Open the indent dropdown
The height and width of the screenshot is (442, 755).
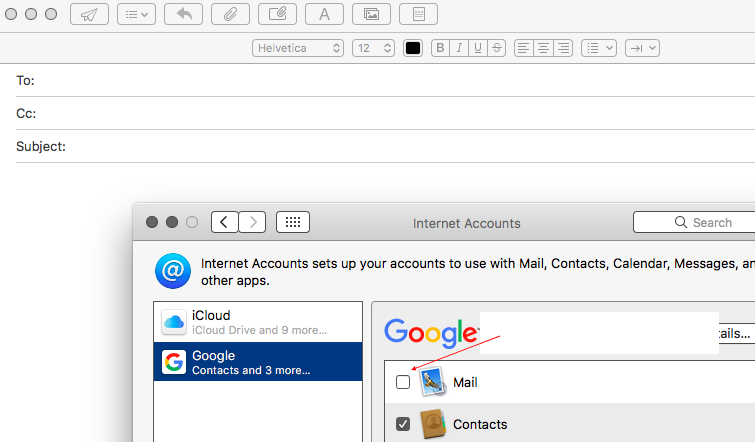tap(642, 48)
